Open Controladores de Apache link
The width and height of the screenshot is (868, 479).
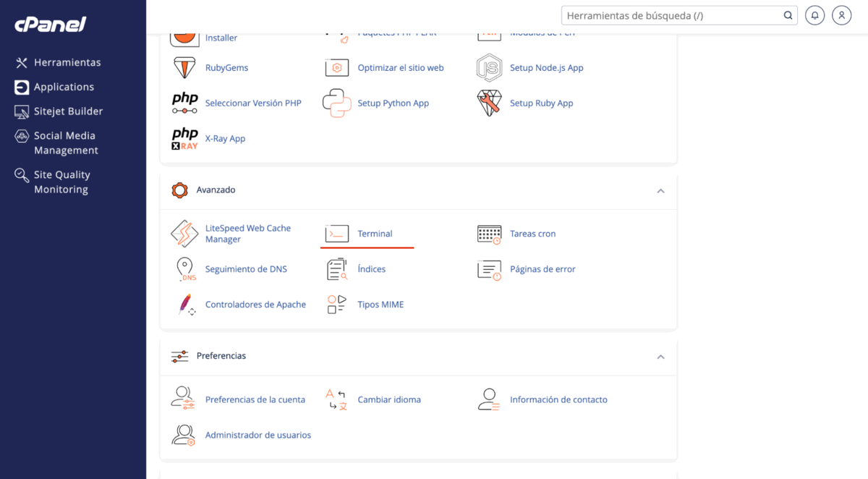tap(255, 305)
